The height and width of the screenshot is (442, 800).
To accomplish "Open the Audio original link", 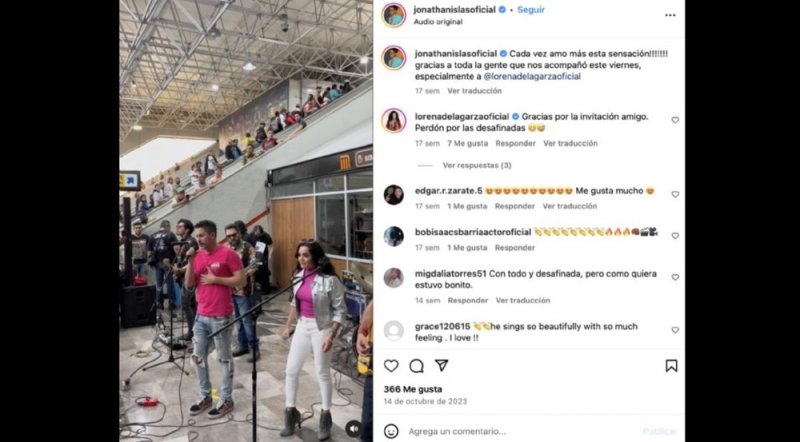I will [x=438, y=22].
